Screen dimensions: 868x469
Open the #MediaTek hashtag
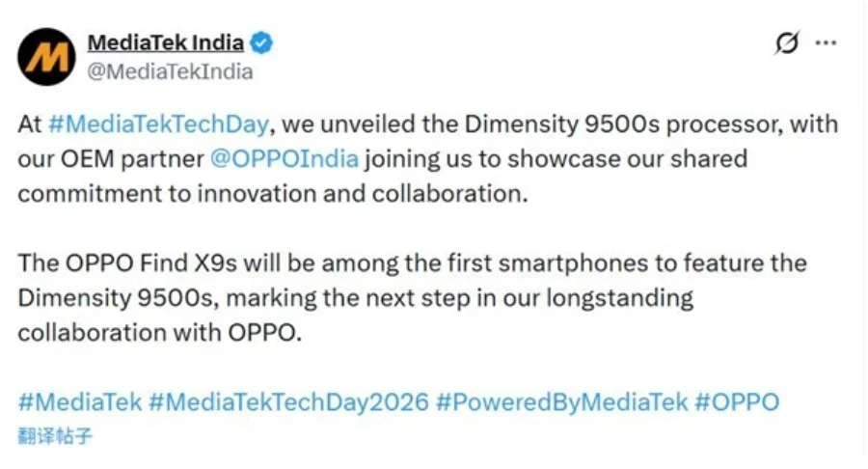(x=80, y=401)
